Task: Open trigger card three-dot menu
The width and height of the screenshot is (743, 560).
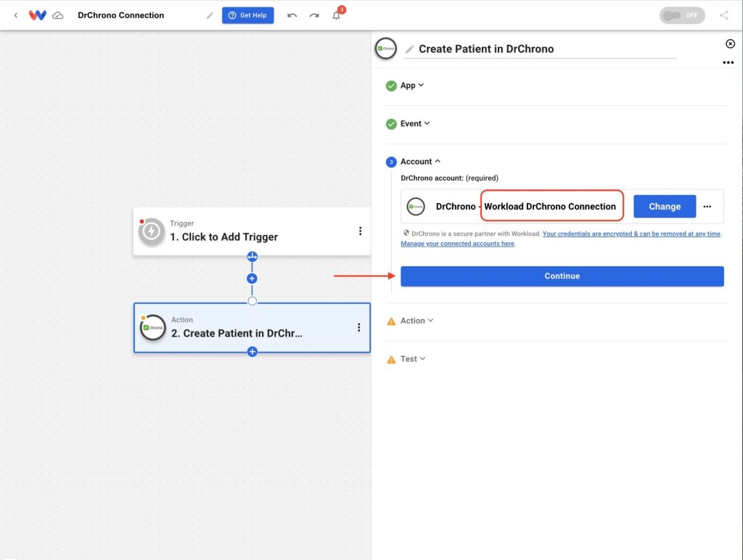Action: pos(360,231)
